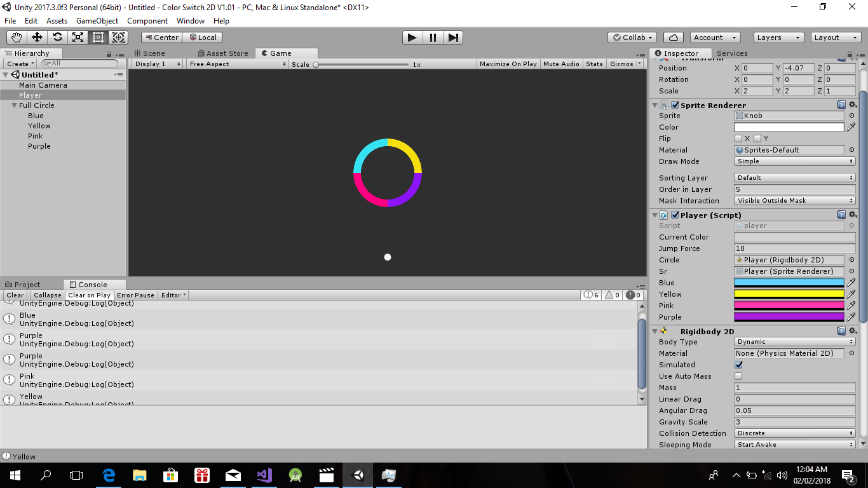Image resolution: width=868 pixels, height=488 pixels.
Task: Select the Rotate tool
Action: tap(57, 37)
